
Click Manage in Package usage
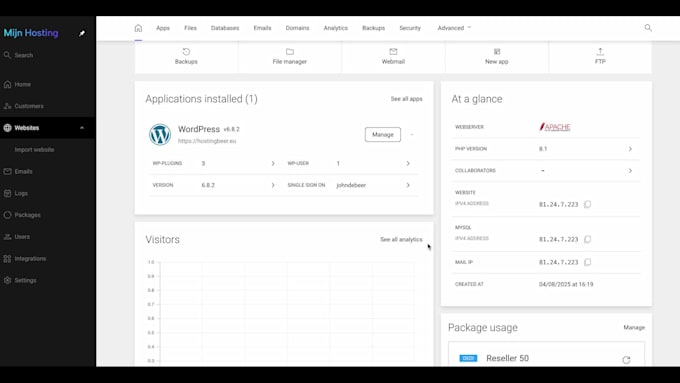[634, 327]
